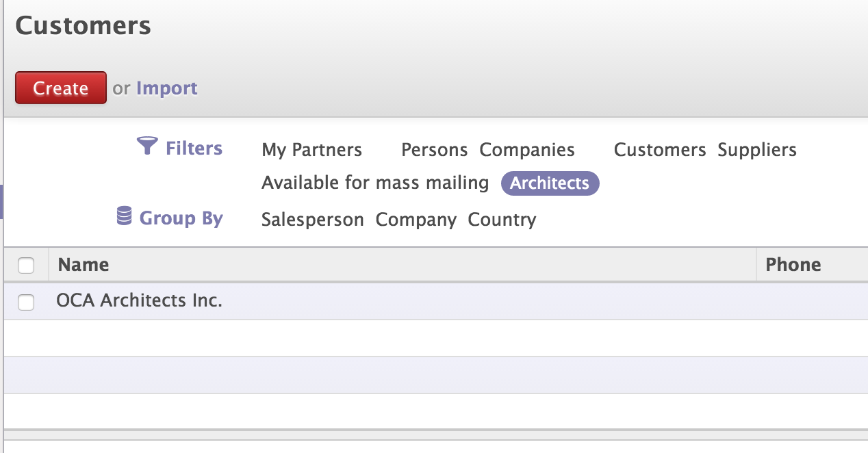Click the Group By database icon

tap(124, 217)
